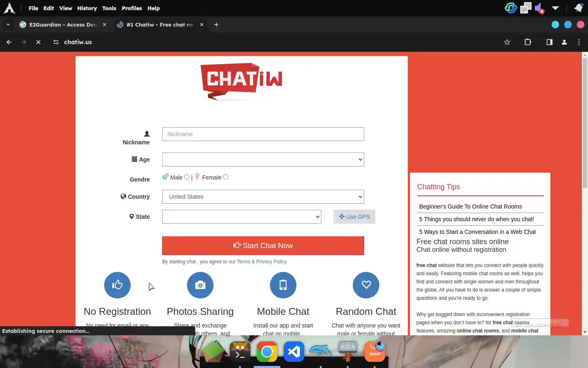The image size is (588, 368).
Task: Click the No Registration thumbs-up icon
Action: (117, 285)
